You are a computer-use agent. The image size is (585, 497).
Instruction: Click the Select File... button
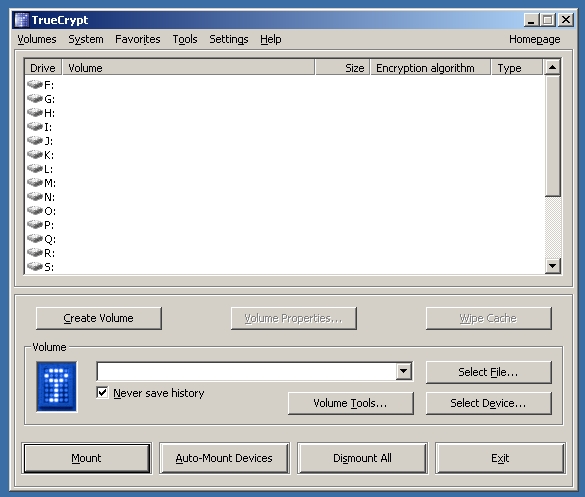[x=488, y=372]
